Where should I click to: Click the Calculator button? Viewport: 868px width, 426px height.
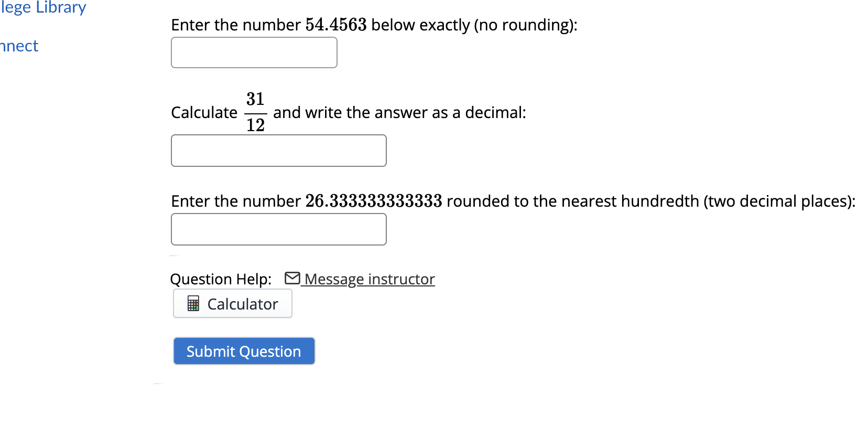[232, 303]
